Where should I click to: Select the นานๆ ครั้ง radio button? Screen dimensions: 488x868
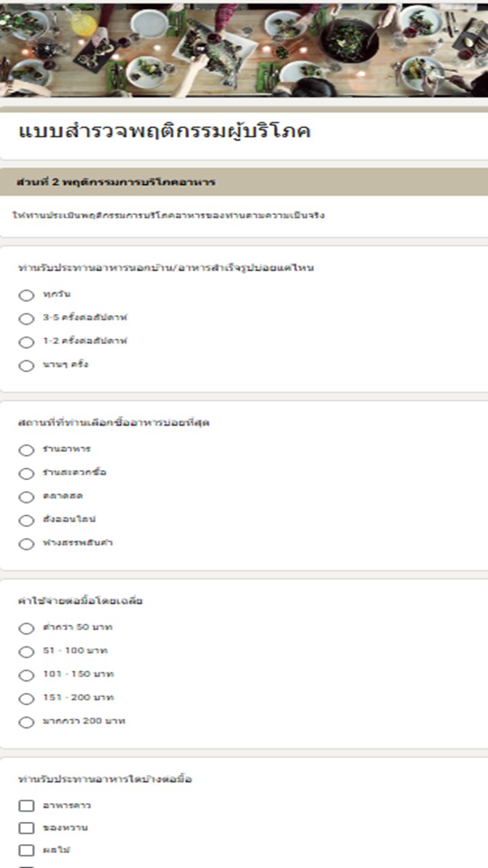click(26, 366)
